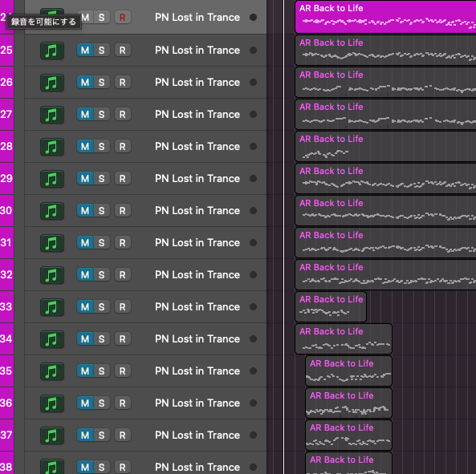
Task: Click the instrument icon on track 25
Action: [x=52, y=51]
